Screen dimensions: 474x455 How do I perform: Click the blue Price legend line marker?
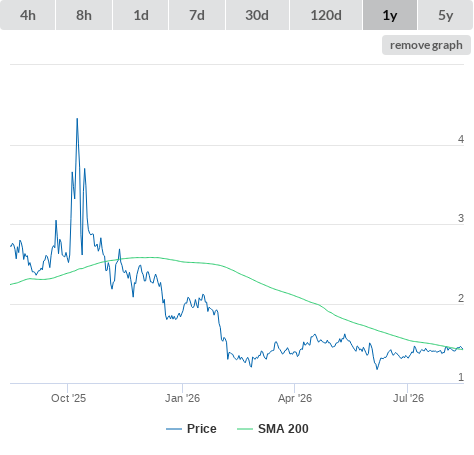174,429
